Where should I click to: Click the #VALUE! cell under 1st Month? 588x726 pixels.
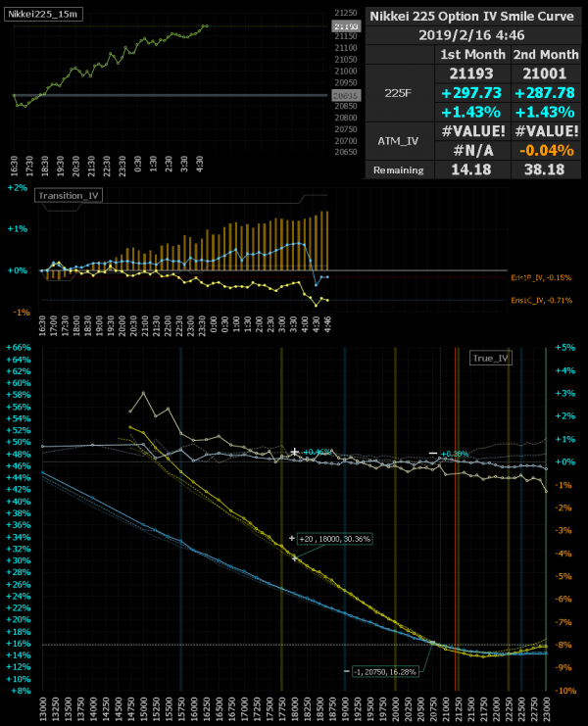472,131
